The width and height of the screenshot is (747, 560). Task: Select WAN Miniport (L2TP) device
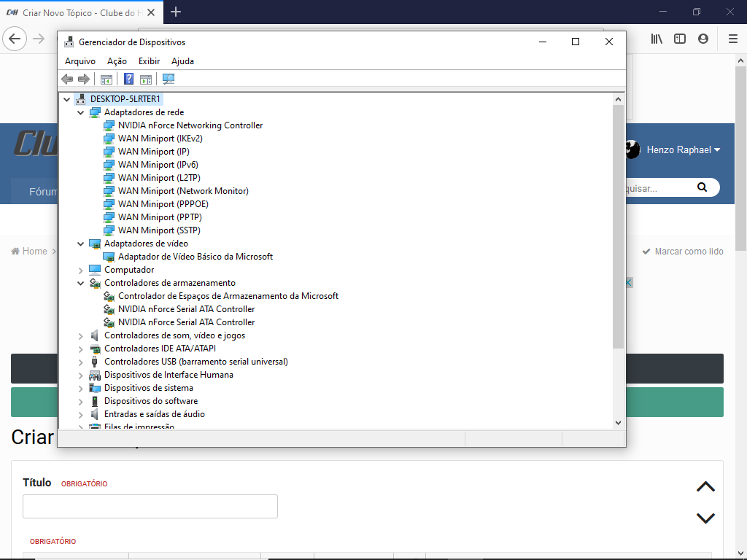(x=159, y=178)
